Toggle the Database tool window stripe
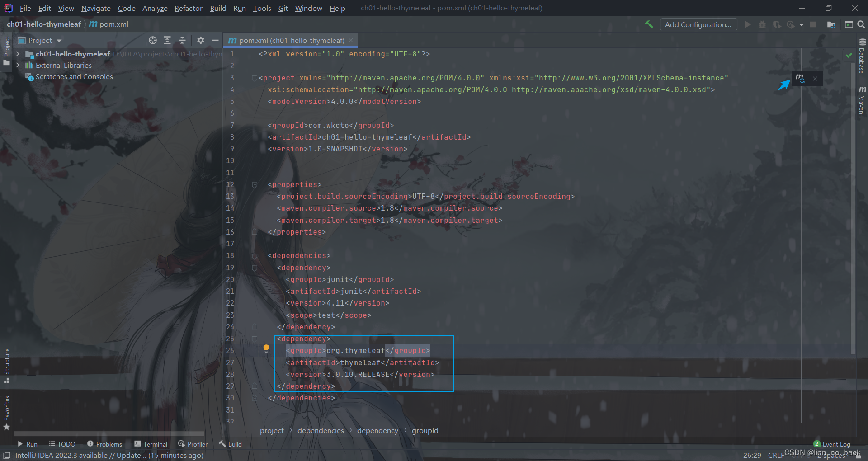Screen dimensions: 868x461 pos(862,56)
